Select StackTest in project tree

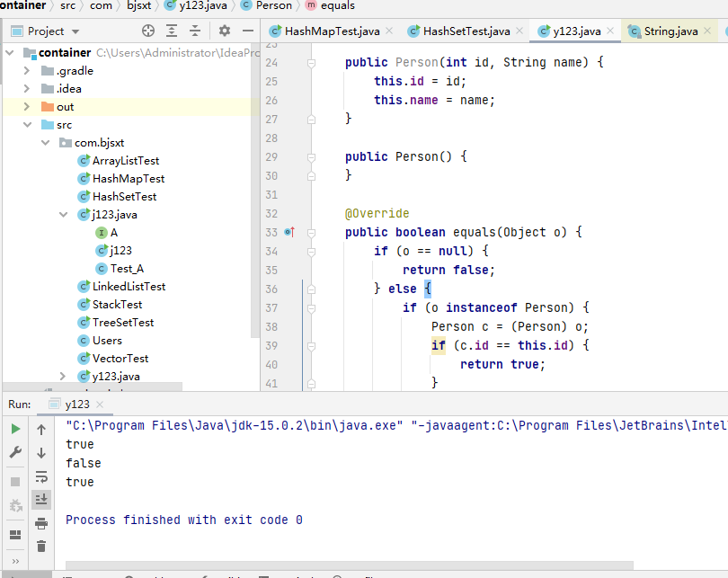[x=110, y=305]
